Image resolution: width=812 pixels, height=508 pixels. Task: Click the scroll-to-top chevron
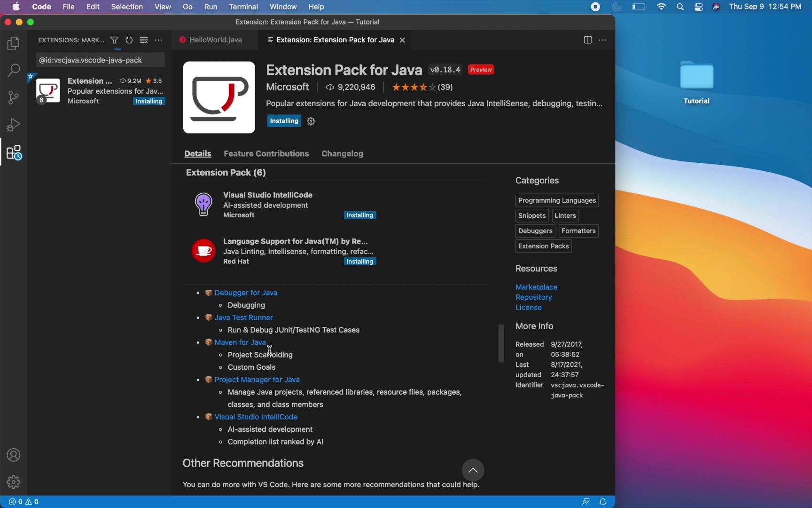(x=473, y=470)
